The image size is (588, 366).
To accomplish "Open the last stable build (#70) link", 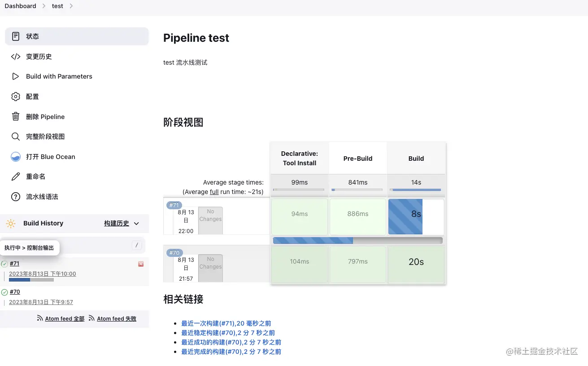I will [228, 333].
